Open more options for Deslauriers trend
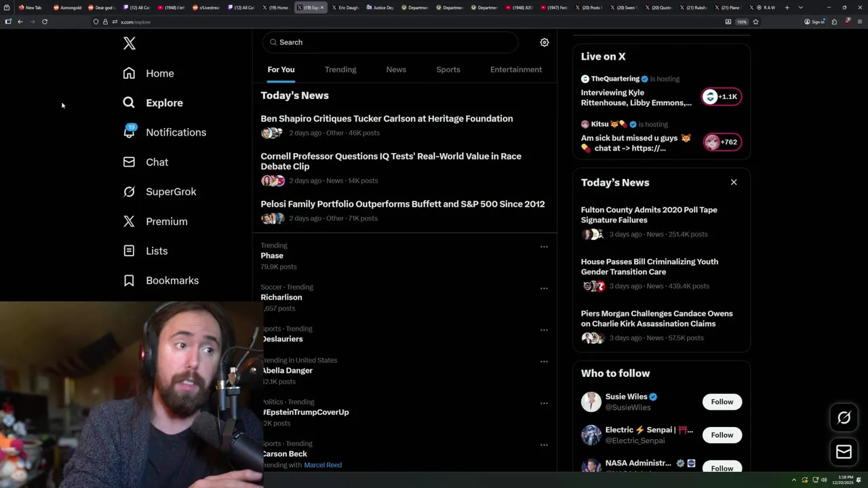868x488 pixels. pos(544,330)
